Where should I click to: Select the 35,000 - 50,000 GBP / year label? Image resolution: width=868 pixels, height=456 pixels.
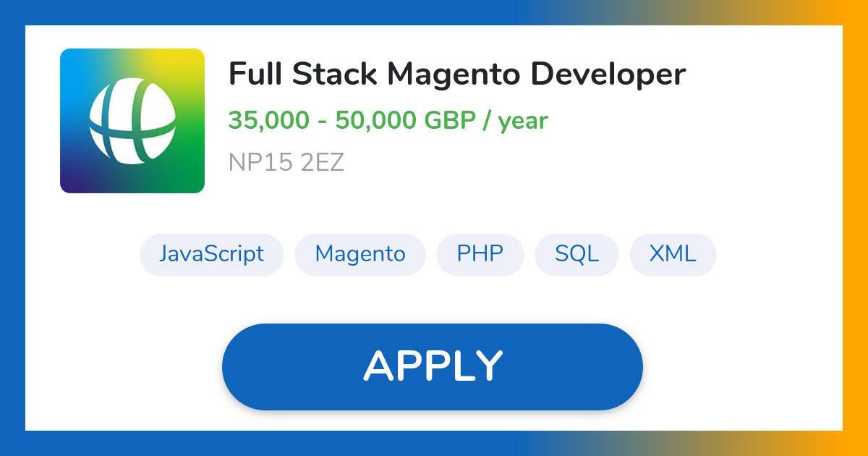pyautogui.click(x=388, y=120)
